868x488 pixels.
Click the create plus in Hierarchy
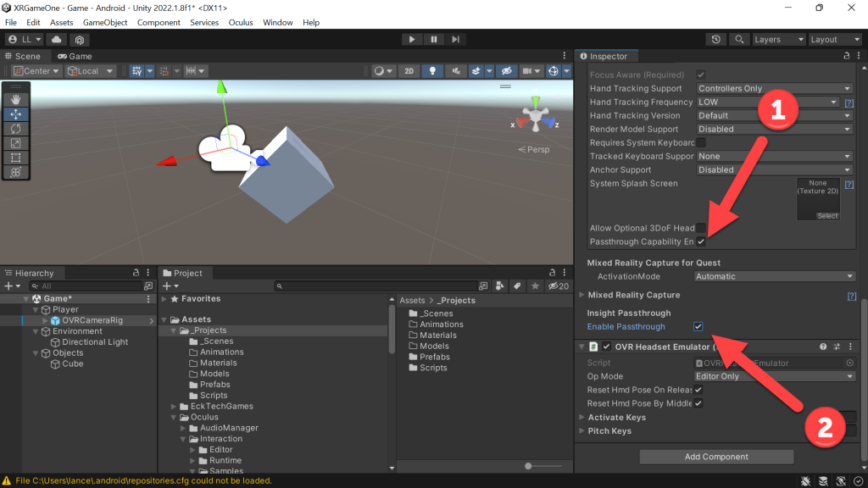8,286
